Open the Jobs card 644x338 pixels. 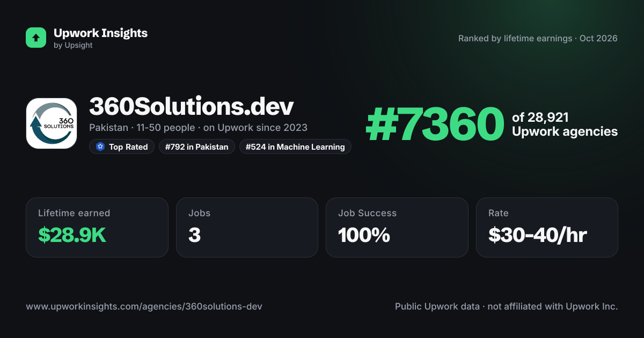pyautogui.click(x=247, y=227)
